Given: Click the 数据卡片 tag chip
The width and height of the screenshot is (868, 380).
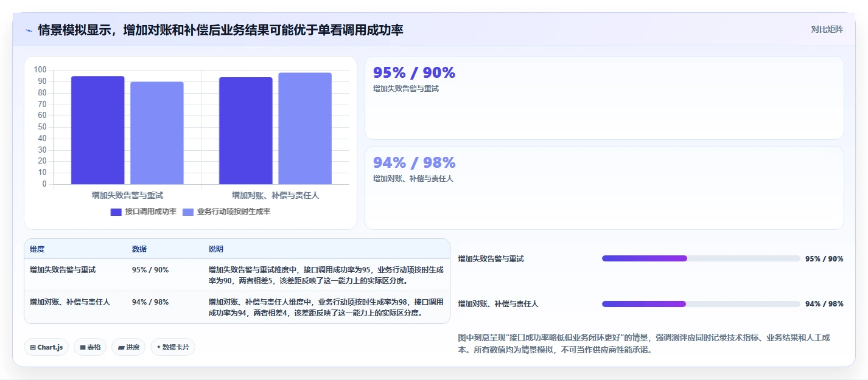Looking at the screenshot, I should pyautogui.click(x=173, y=347).
